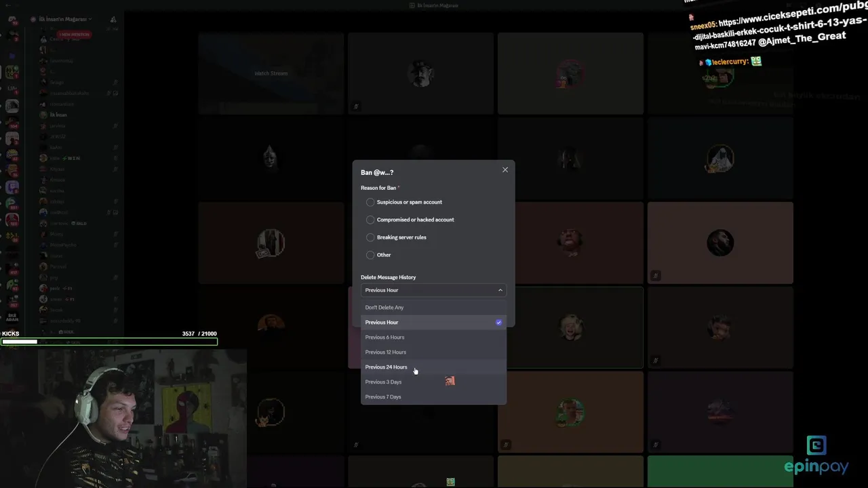Select 'Suspicious or spam account' ban reason
Viewport: 868px width, 488px height.
tap(406, 202)
